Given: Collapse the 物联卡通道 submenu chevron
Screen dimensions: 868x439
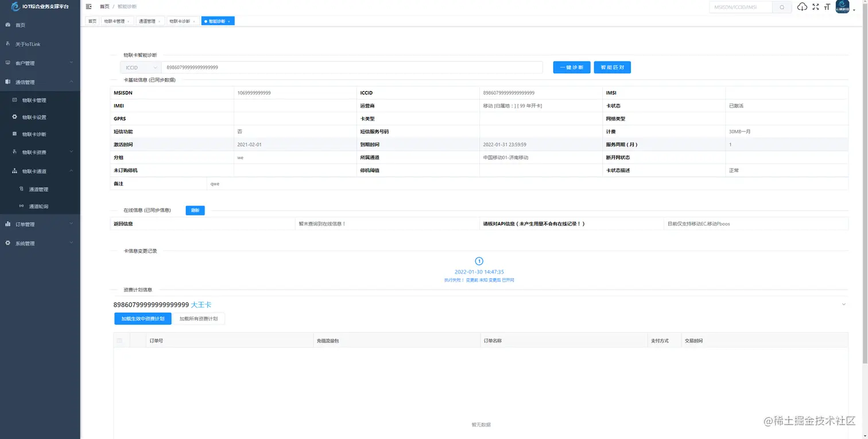Looking at the screenshot, I should click(71, 170).
